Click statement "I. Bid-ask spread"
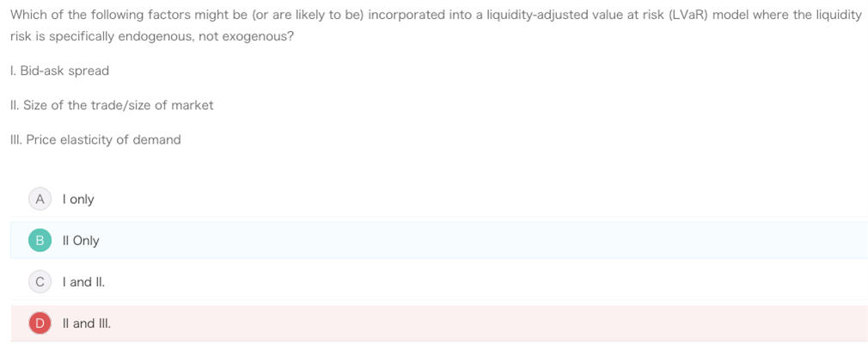 coord(60,71)
